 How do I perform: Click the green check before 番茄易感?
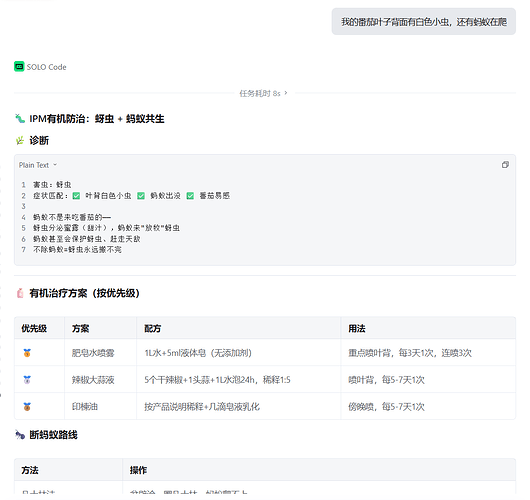[190, 196]
